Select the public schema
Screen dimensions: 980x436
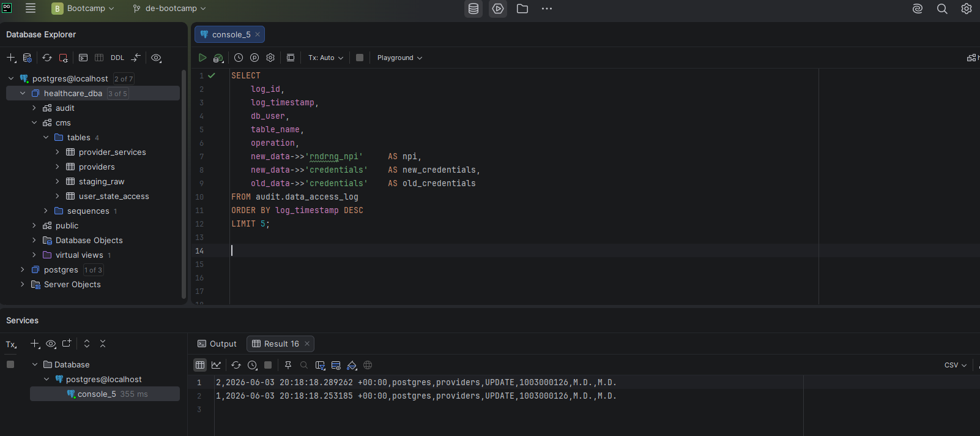point(67,225)
